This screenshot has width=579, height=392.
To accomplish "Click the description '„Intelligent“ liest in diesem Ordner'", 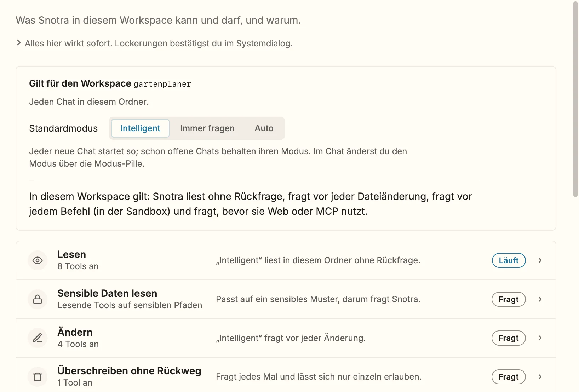I will click(318, 260).
